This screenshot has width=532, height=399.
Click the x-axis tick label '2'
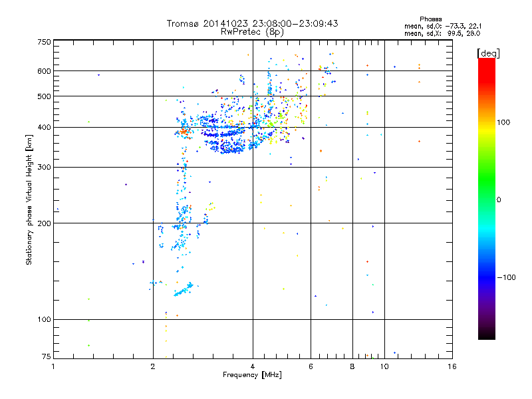[x=153, y=366]
